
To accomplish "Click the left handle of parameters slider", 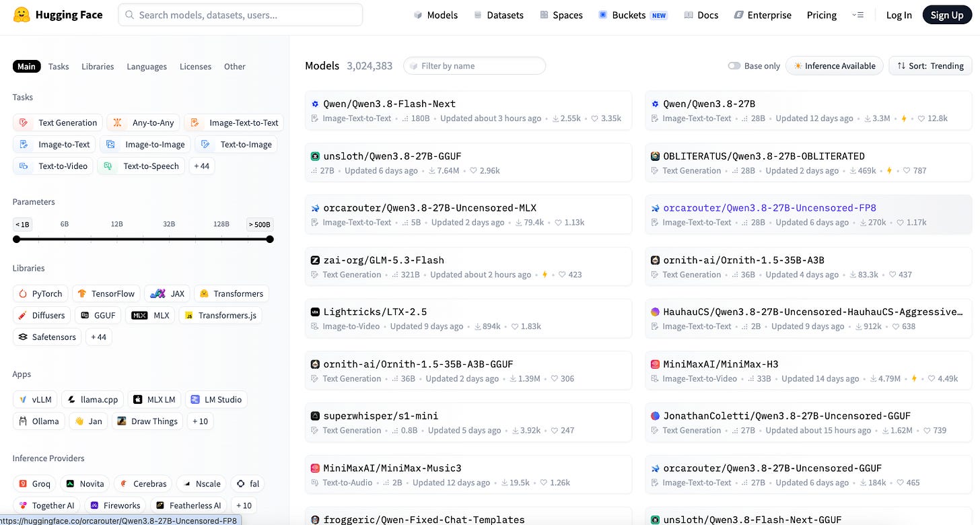I will point(17,239).
